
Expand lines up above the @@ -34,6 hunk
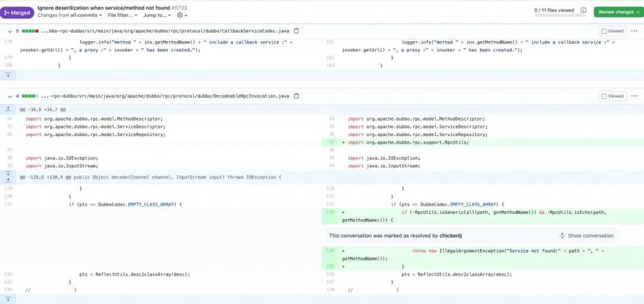click(x=8, y=109)
